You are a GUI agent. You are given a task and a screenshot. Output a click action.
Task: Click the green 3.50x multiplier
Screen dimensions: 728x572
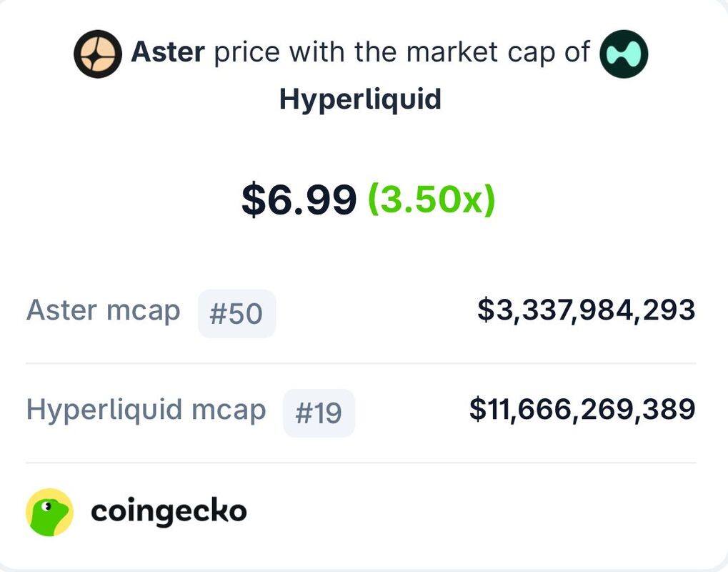click(432, 199)
